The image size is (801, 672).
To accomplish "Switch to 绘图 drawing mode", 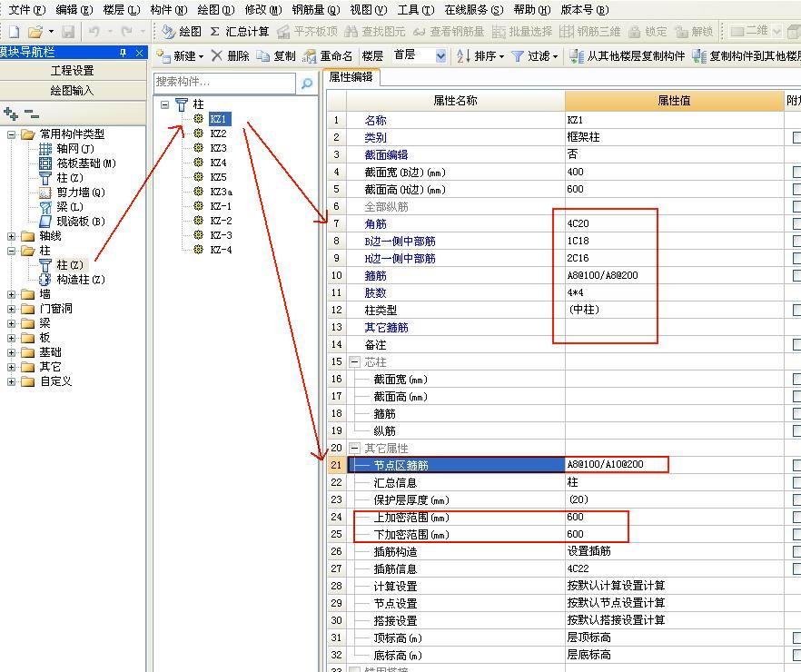I will [182, 32].
